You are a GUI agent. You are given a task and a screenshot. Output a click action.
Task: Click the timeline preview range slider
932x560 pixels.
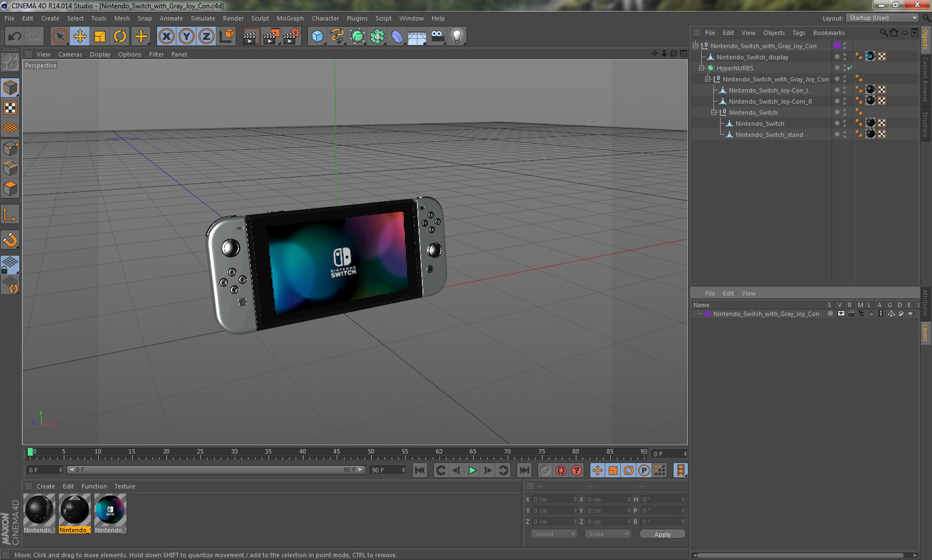(x=216, y=470)
